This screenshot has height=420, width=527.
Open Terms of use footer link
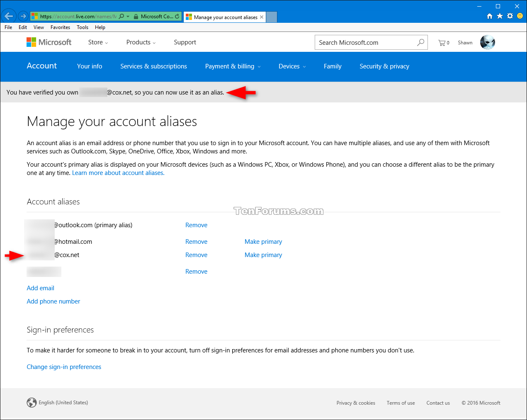pyautogui.click(x=401, y=403)
